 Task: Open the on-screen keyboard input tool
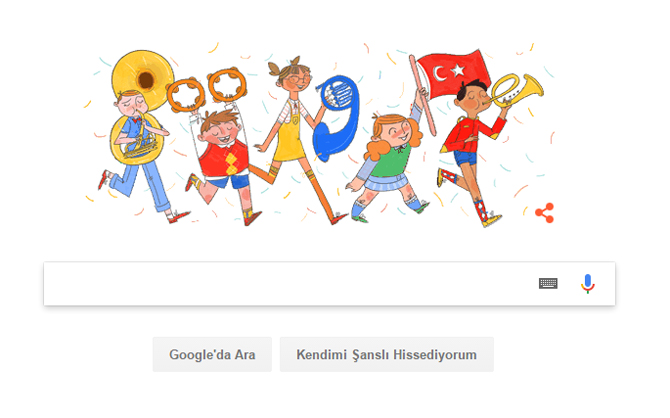point(548,283)
